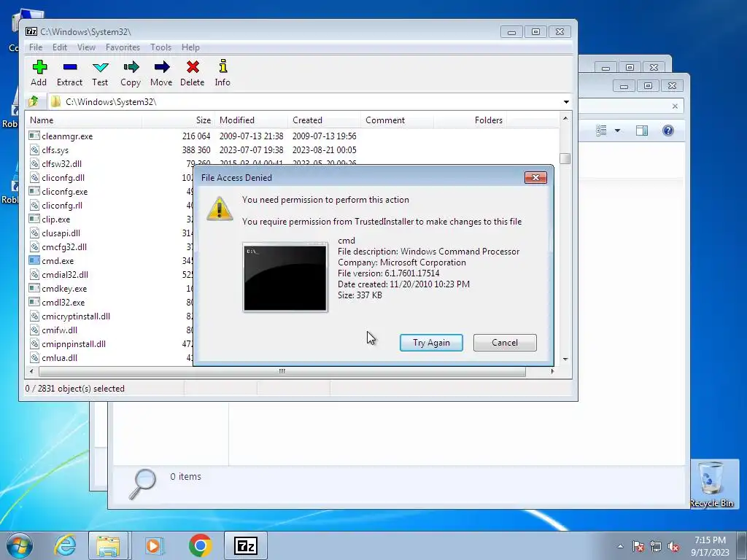Screen dimensions: 747x560
Task: Select the Extract toolbar icon
Action: click(x=69, y=66)
